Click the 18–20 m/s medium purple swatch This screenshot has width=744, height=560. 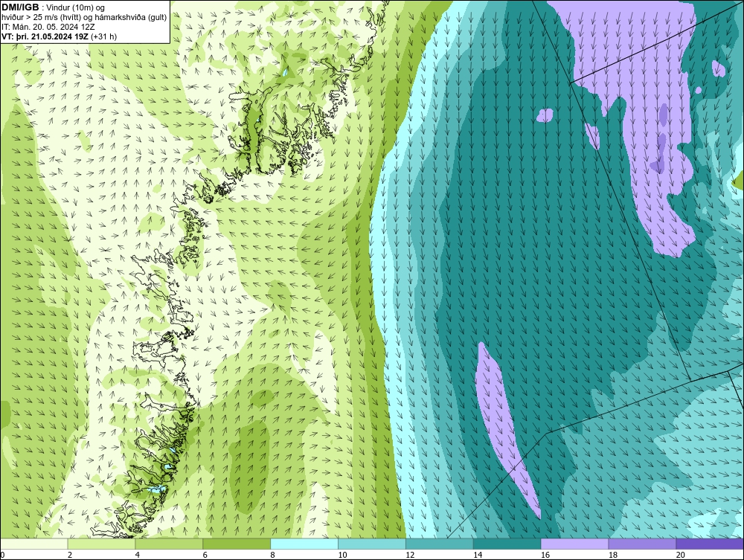coord(643,544)
